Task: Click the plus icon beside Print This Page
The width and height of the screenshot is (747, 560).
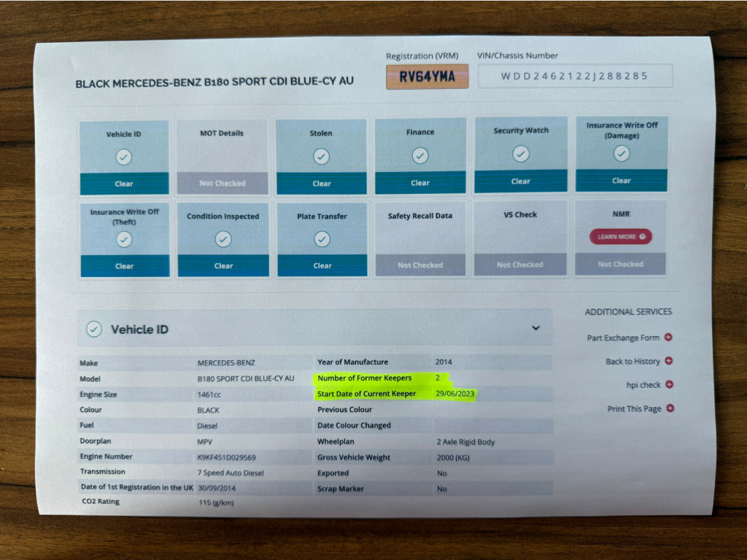Action: click(670, 408)
